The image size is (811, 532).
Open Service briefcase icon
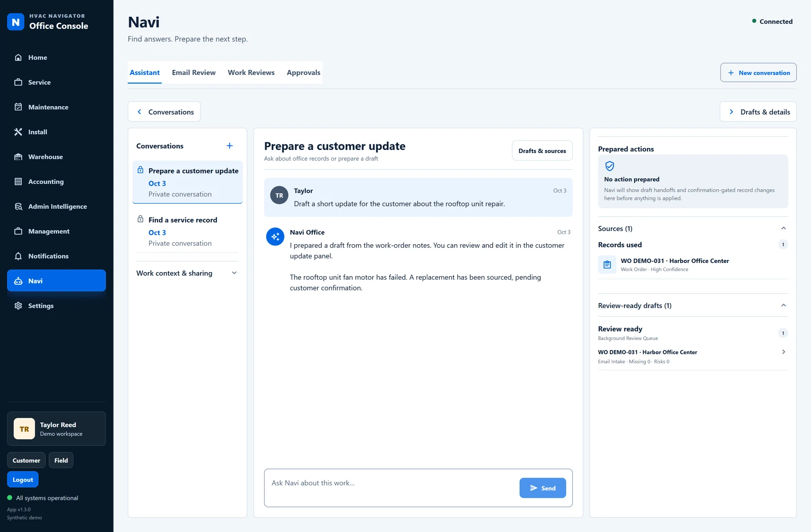[x=18, y=83]
